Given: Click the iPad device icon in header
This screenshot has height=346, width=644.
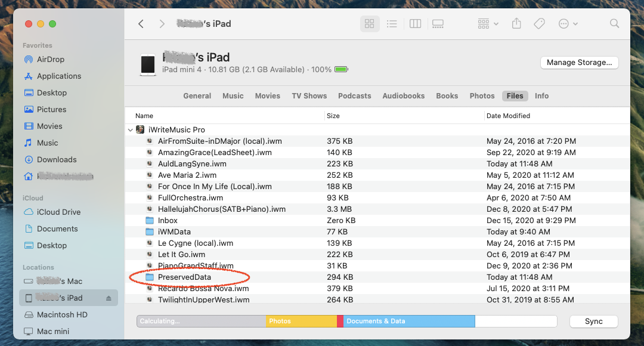Looking at the screenshot, I should tap(148, 64).
